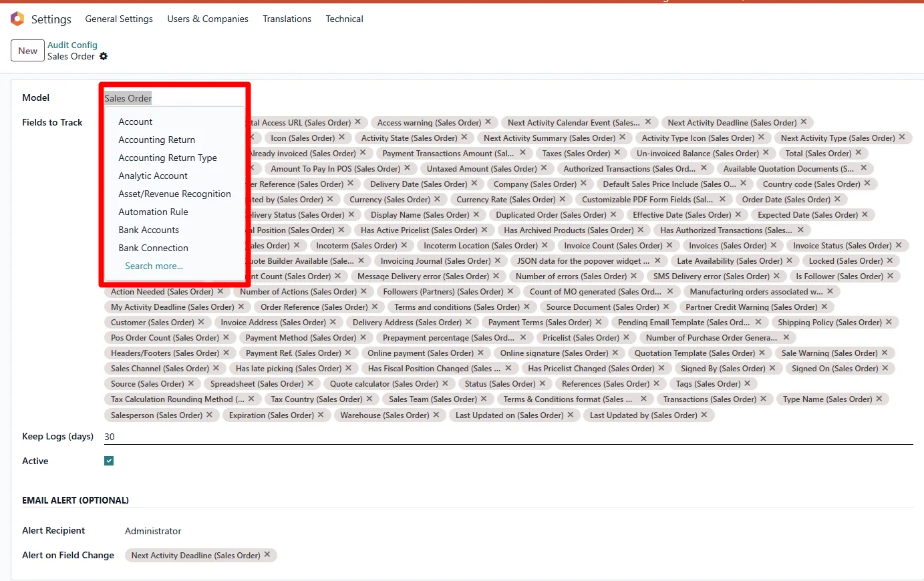This screenshot has height=581, width=924.
Task: Remove the Activity Type Icon tag
Action: tap(762, 138)
